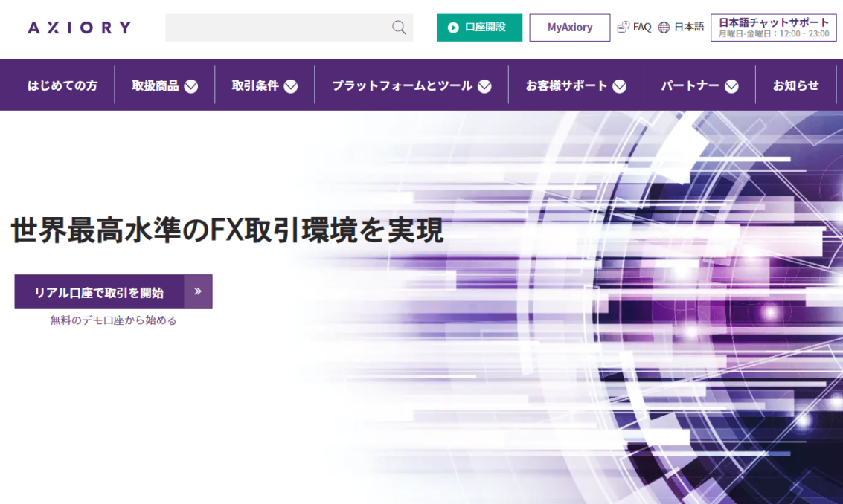Open 日本語チャットサポート button

coord(773,28)
